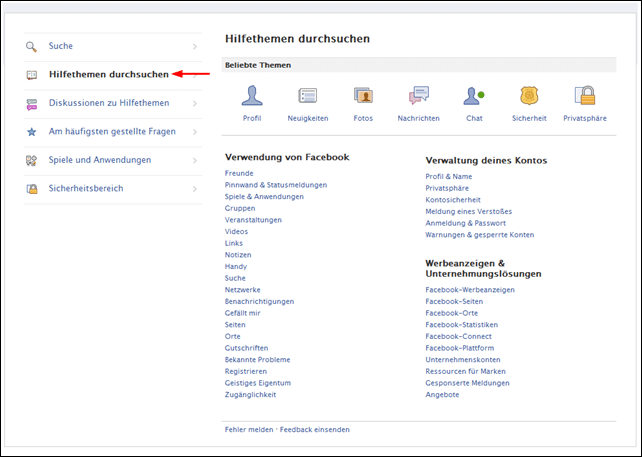Select Suche in the sidebar menu
This screenshot has width=642, height=457.
point(61,46)
